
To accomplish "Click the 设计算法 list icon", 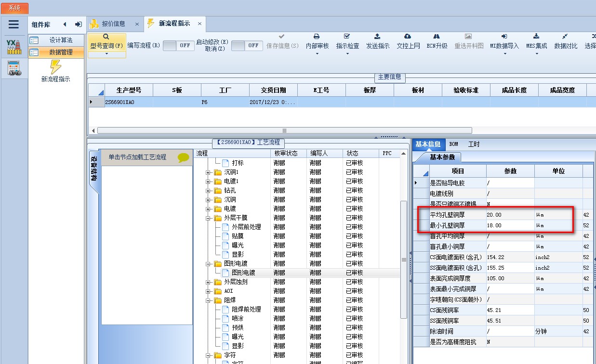I will [x=34, y=40].
